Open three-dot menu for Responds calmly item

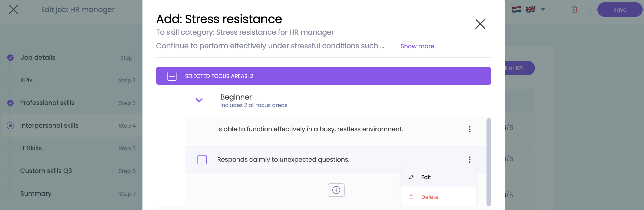(470, 160)
